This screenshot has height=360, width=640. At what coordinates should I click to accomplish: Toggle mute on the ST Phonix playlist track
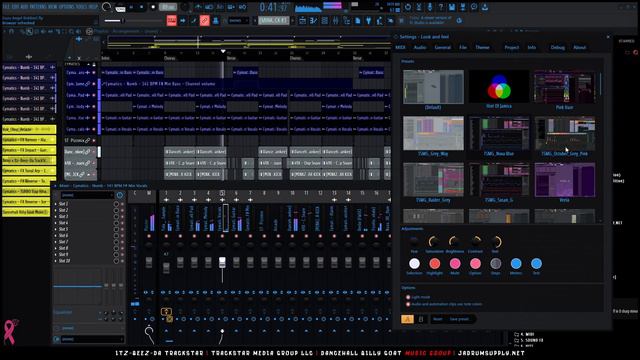pos(94,140)
